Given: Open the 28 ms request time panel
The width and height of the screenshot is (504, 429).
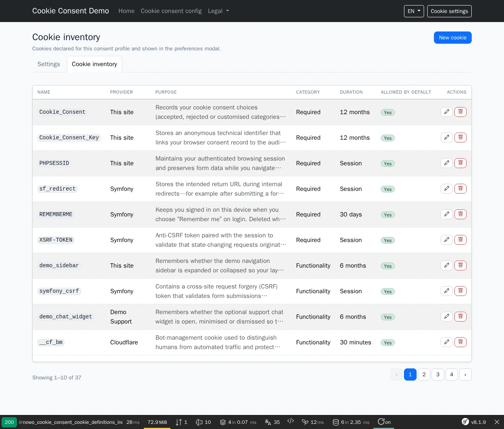Looking at the screenshot, I should [133, 422].
